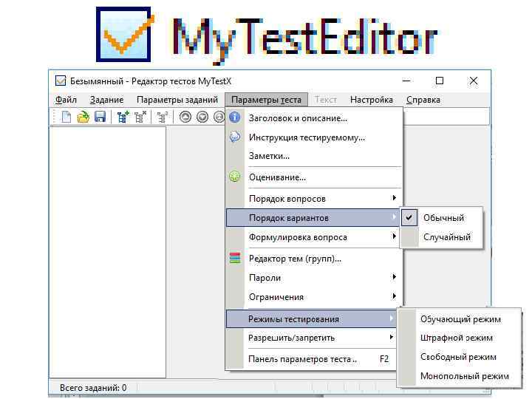Image resolution: width=532 pixels, height=399 pixels.
Task: Open the Справка menu
Action: coord(423,100)
